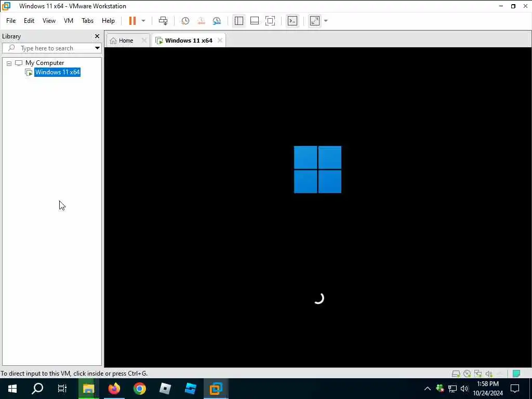Screen dimensions: 532x399
Task: Close the Home tab
Action: pos(144,41)
